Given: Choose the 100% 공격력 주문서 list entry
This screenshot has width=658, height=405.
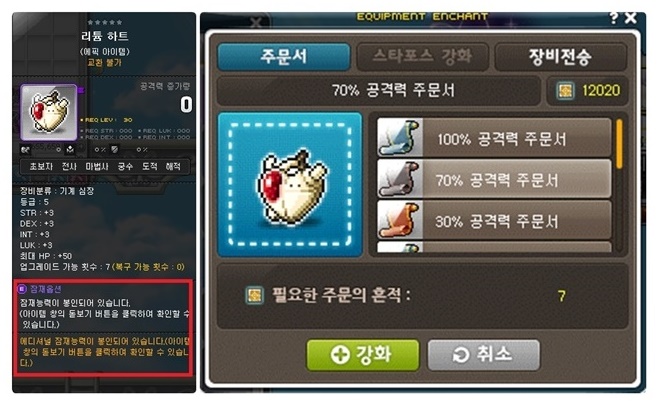Looking at the screenshot, I should (494, 138).
